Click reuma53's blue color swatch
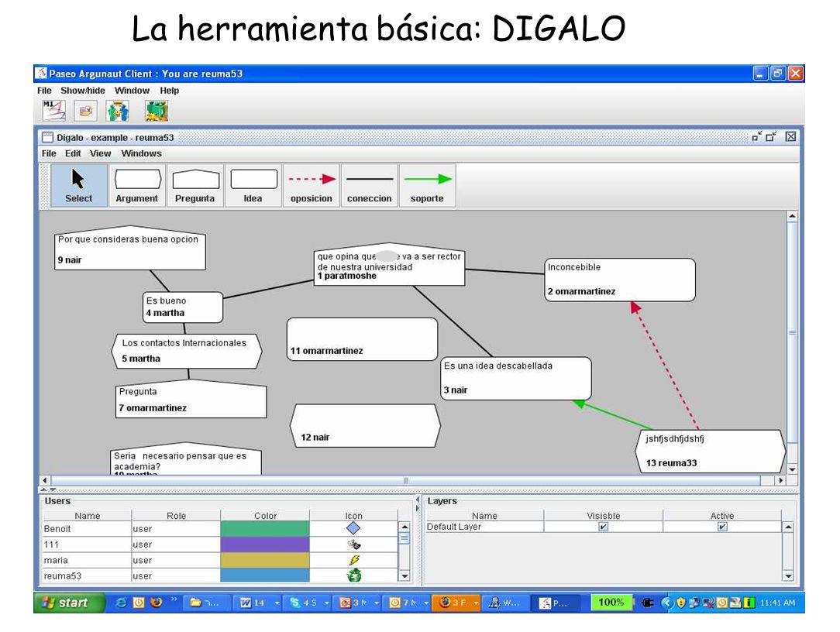 265,575
